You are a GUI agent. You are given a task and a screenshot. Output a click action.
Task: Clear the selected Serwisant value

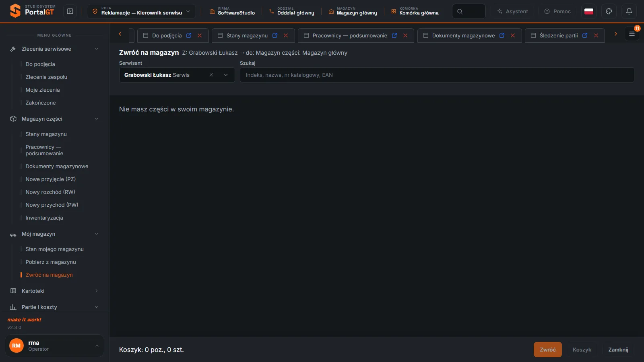tap(211, 75)
